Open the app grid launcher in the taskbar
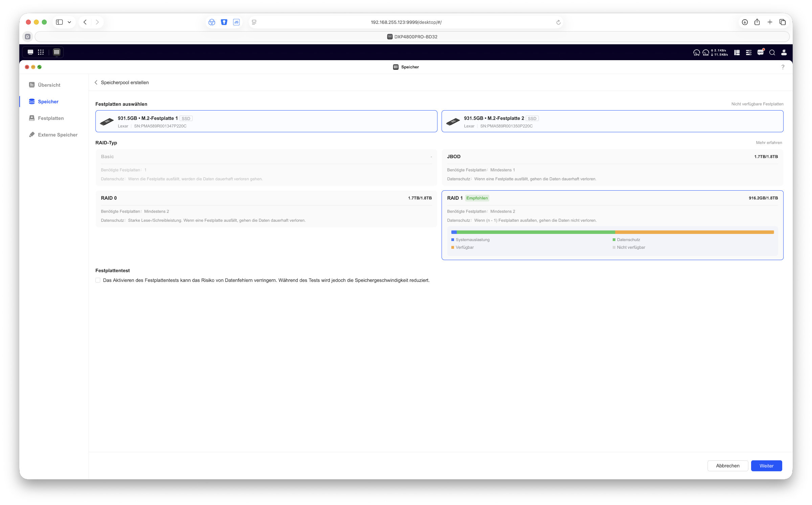This screenshot has width=812, height=505. (41, 52)
